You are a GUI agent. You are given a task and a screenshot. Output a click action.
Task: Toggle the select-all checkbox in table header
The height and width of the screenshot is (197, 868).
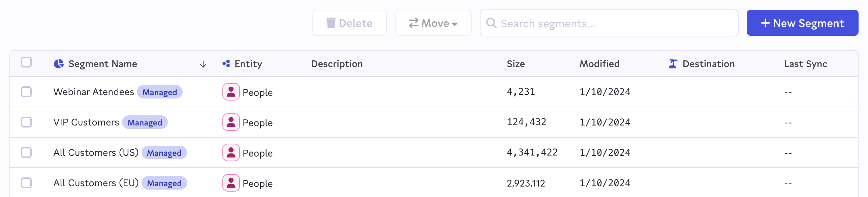(26, 62)
